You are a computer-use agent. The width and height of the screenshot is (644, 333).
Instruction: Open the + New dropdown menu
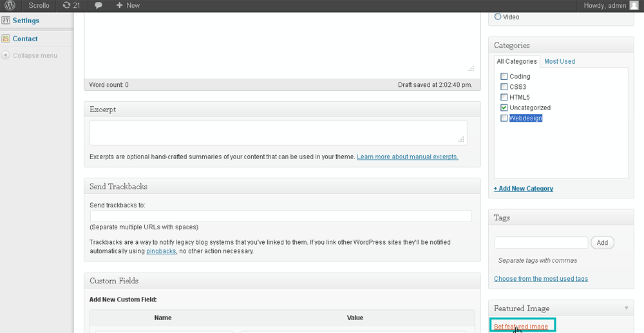(128, 6)
